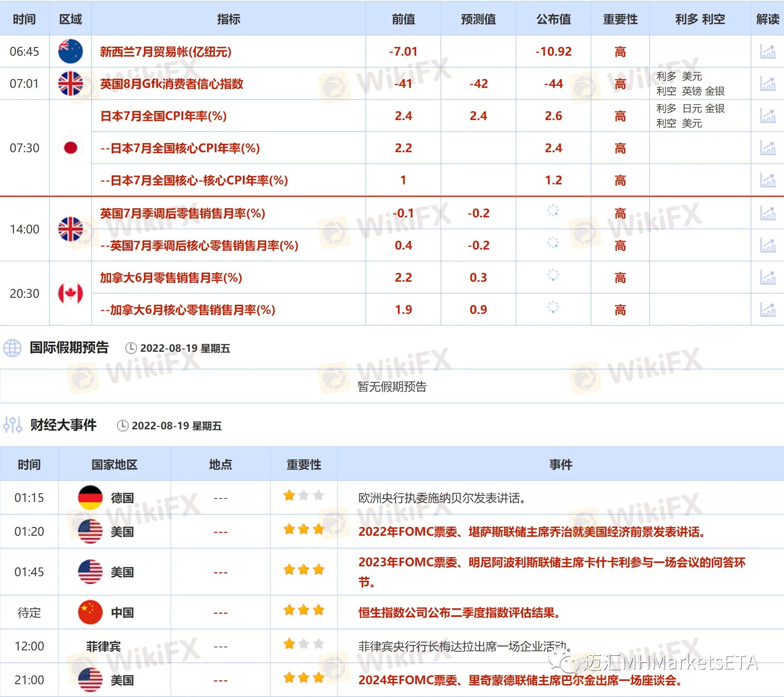
Task: Open 日本7月全国CPI年率 indicator
Action: [164, 116]
